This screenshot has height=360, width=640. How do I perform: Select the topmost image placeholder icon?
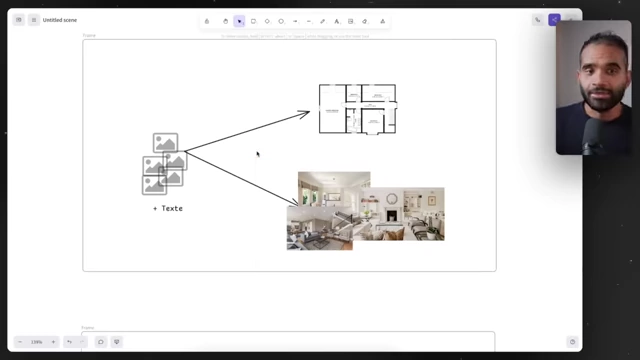click(165, 142)
